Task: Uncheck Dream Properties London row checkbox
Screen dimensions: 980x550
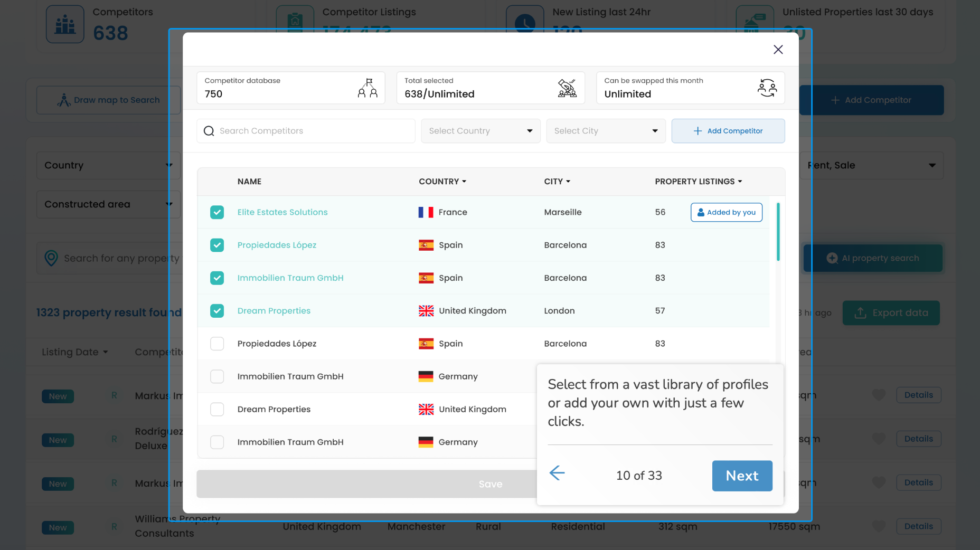Action: (217, 311)
